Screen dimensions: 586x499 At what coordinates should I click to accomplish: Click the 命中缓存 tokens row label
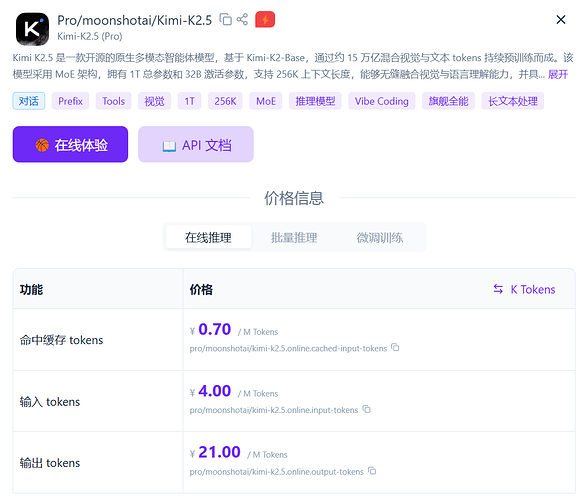click(61, 340)
